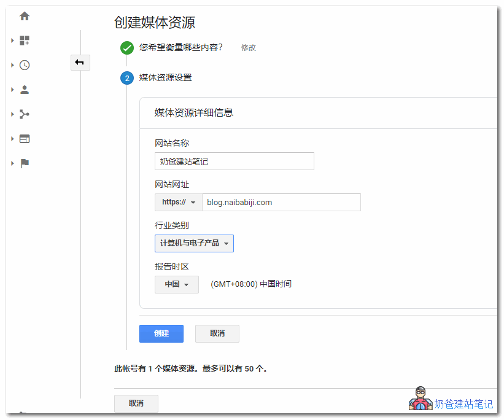The height and width of the screenshot is (420, 504).
Task: Click the 奶爸建站笔记 avatar logo
Action: pos(421,400)
